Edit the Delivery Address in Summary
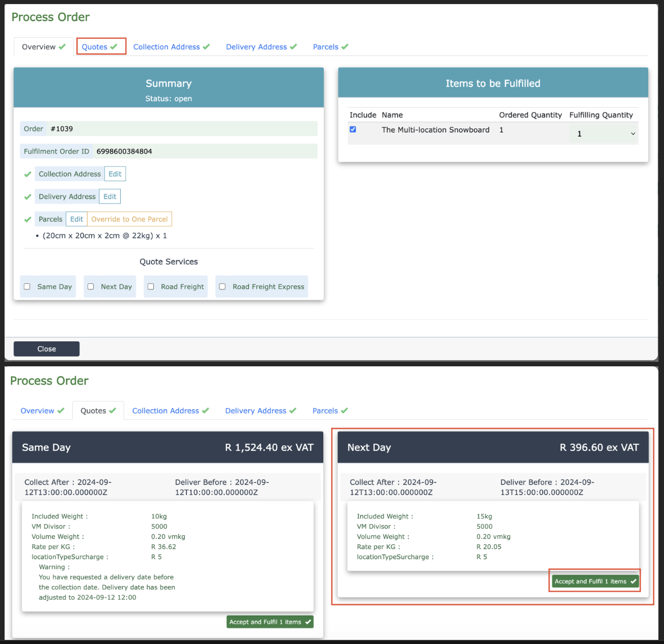Screen dimensions: 664x644 110,197
